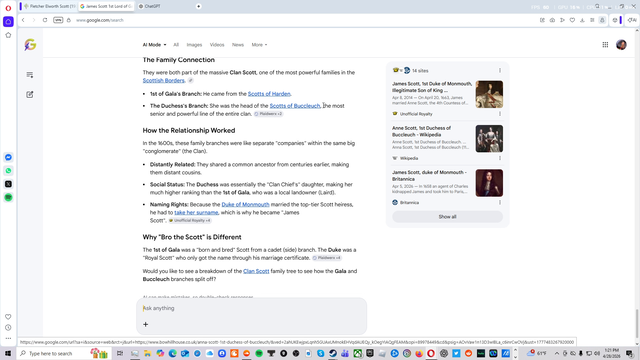Open File Explorer from the taskbar
This screenshot has width=640, height=360.
[147, 353]
